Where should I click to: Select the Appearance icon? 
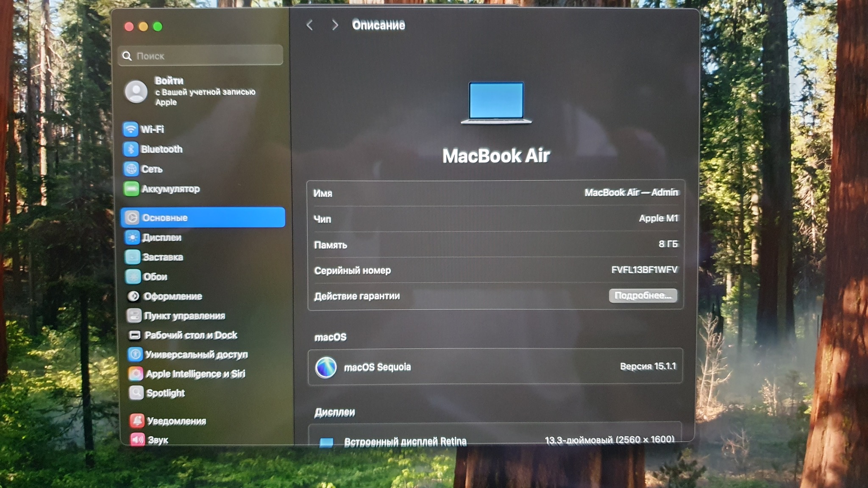pos(134,296)
